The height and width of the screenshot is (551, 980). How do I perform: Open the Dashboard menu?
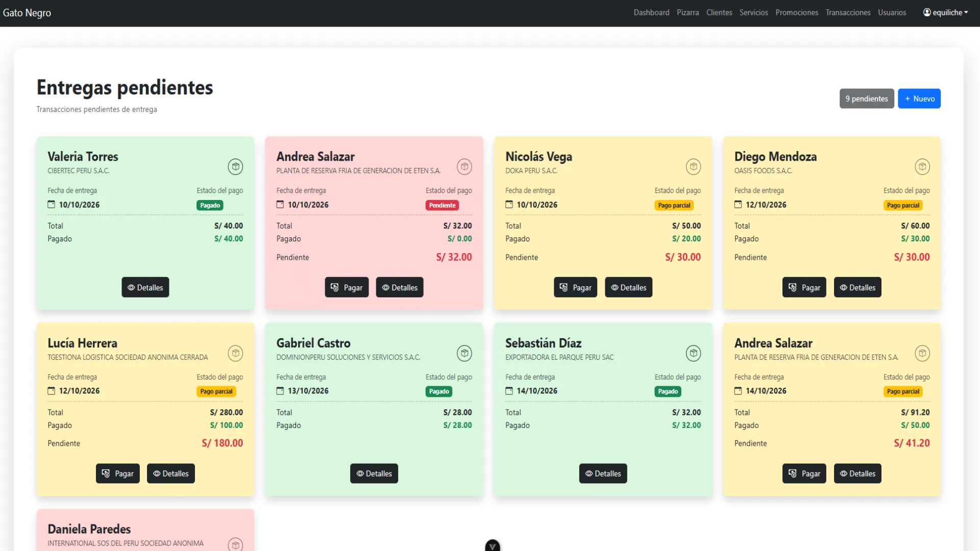pyautogui.click(x=651, y=12)
